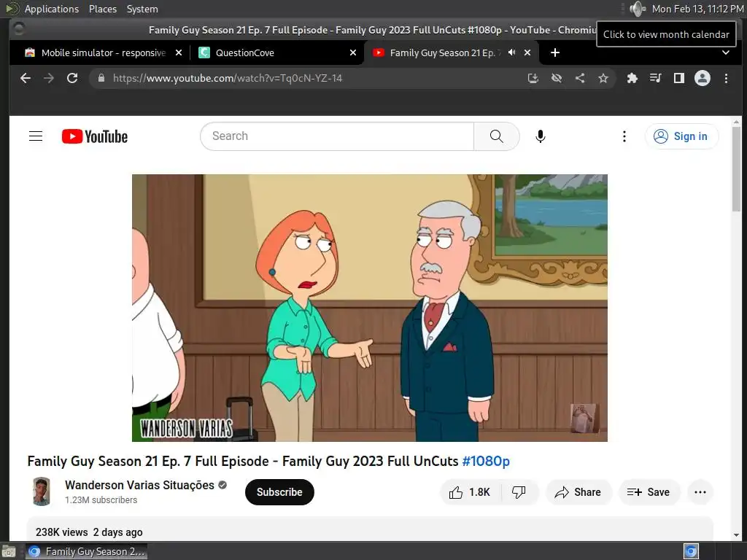Save the video to a playlist

point(649,492)
